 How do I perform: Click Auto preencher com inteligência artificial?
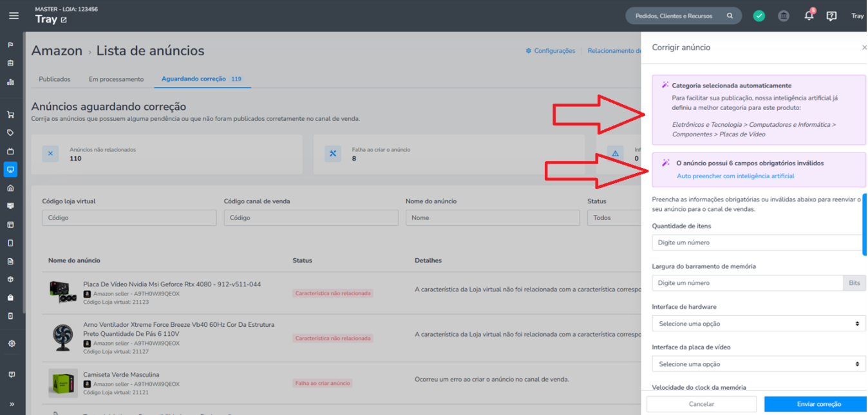pos(735,176)
